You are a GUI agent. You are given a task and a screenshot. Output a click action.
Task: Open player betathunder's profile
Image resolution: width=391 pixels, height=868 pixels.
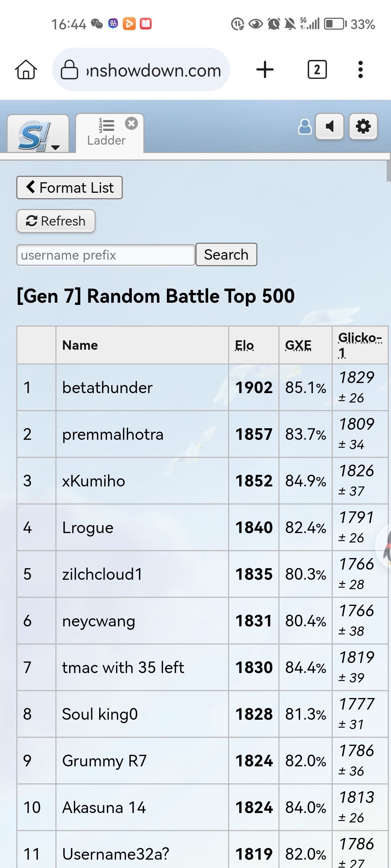(108, 388)
